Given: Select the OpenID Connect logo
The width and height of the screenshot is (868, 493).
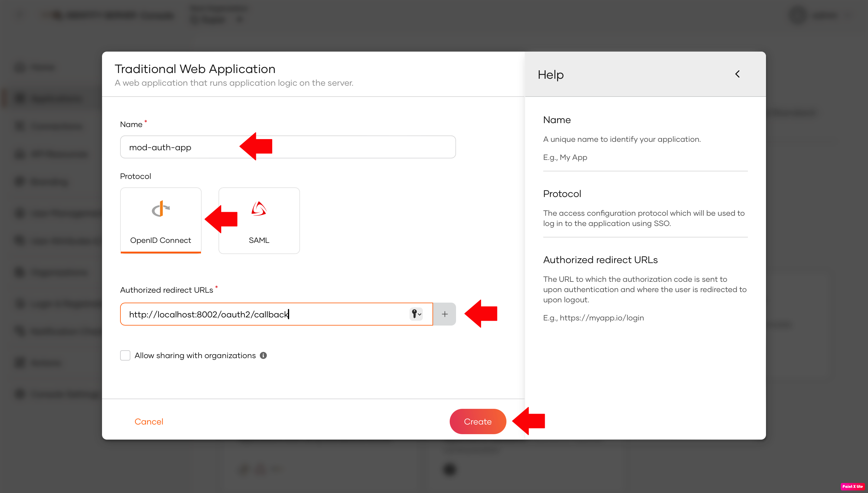Looking at the screenshot, I should tap(161, 209).
